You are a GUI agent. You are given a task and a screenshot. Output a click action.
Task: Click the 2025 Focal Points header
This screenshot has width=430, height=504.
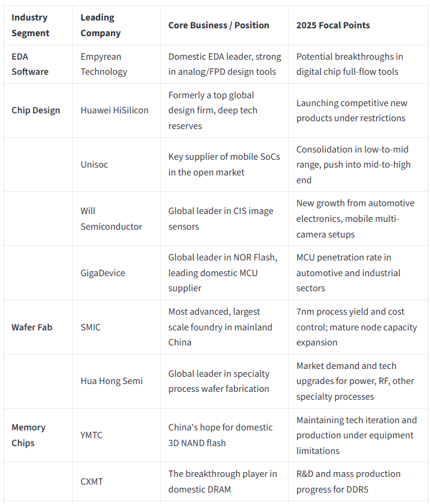[333, 25]
